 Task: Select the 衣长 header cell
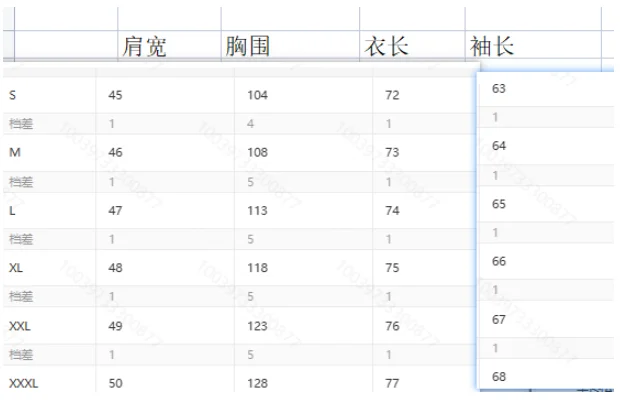(412, 46)
